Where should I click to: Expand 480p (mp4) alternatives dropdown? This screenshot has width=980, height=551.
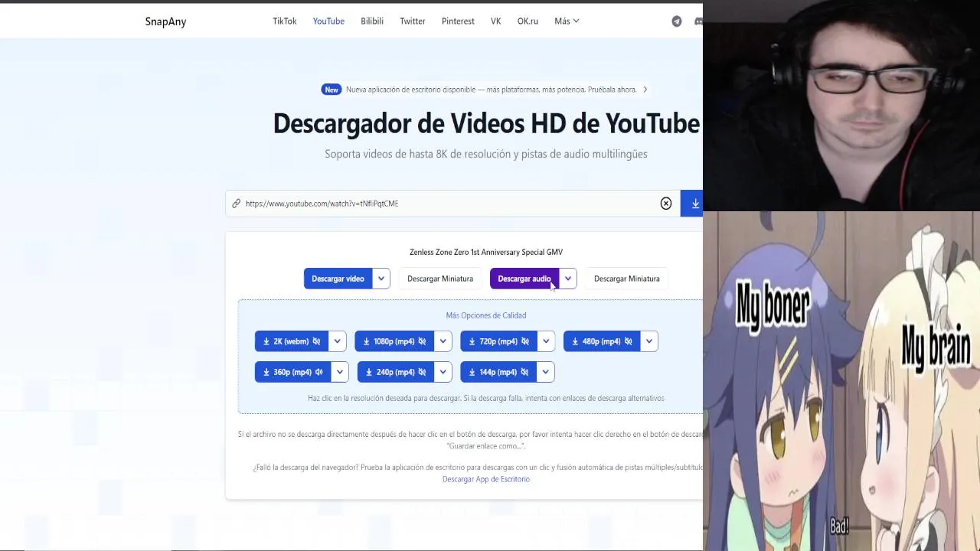(x=649, y=341)
